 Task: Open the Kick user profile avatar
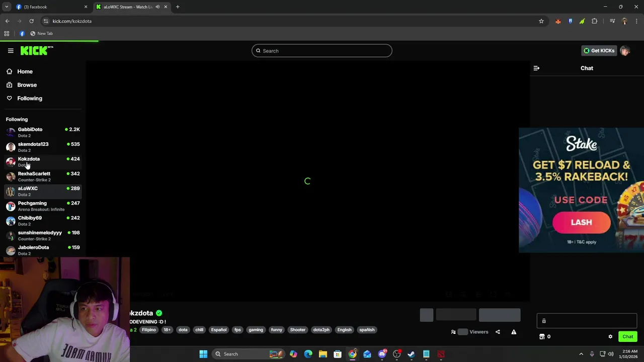(x=625, y=51)
